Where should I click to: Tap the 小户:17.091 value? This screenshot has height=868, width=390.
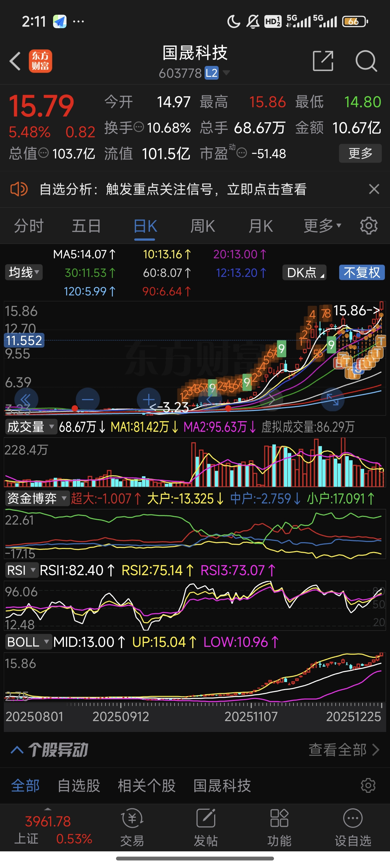(x=340, y=498)
